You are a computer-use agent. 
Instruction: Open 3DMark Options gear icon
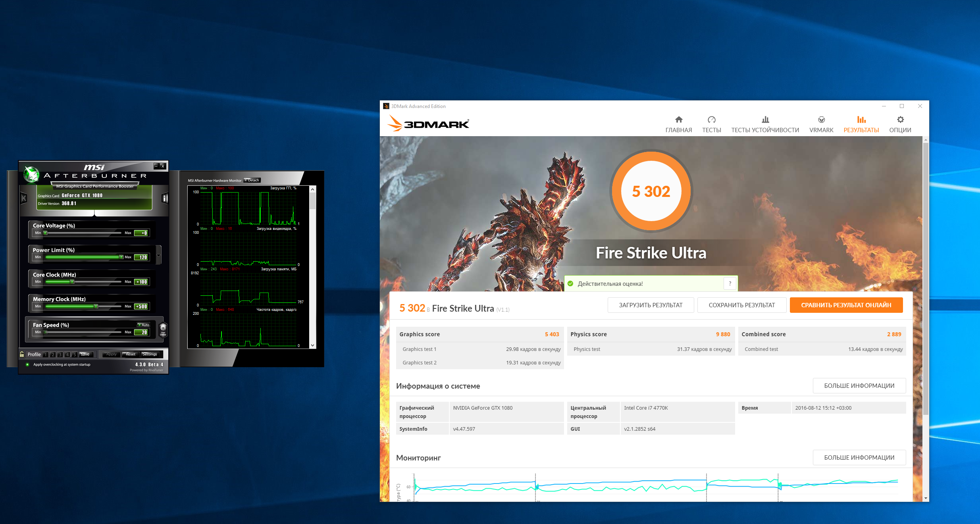pos(900,120)
